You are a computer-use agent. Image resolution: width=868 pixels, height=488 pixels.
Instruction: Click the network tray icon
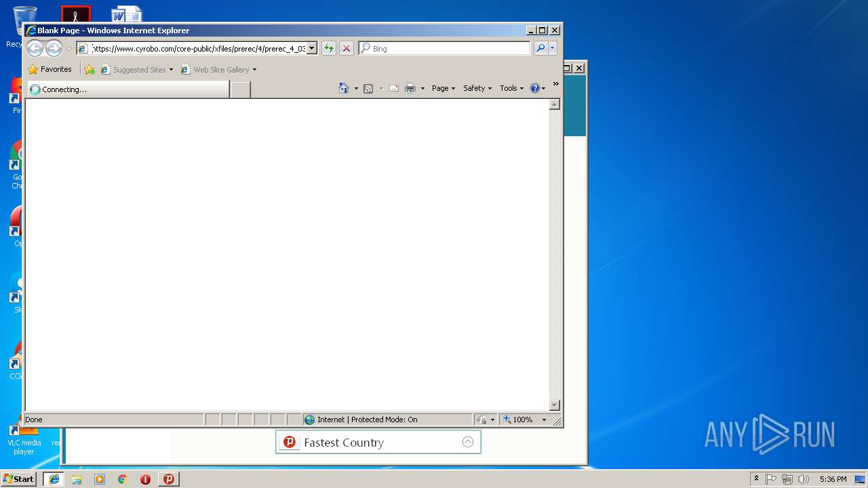coord(787,479)
